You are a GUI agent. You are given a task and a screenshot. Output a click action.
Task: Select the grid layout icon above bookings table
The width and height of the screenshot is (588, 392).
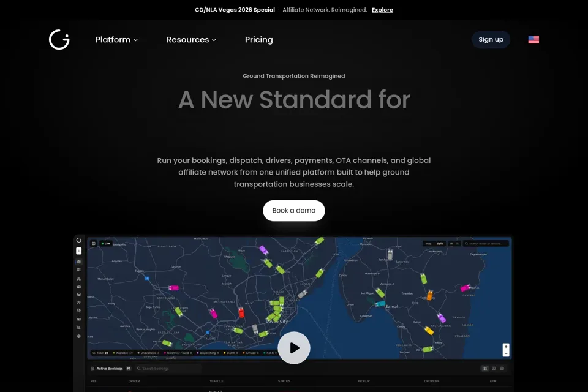[485, 368]
